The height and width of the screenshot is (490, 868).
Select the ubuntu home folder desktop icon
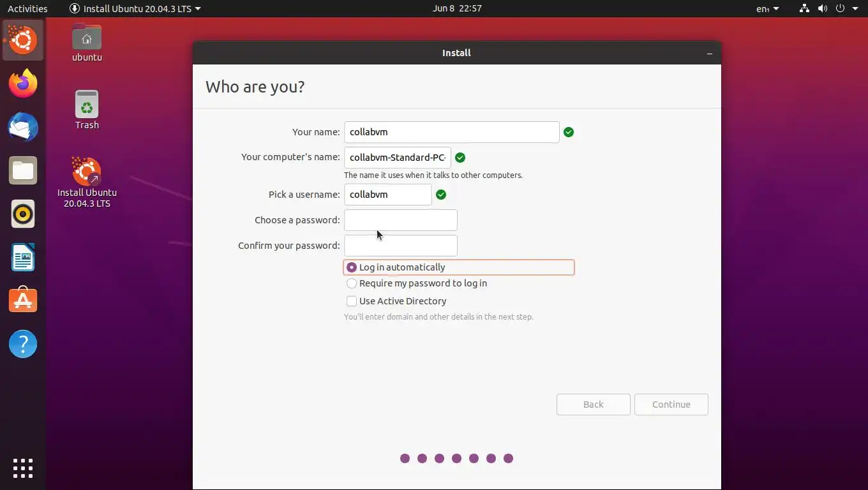pos(87,43)
